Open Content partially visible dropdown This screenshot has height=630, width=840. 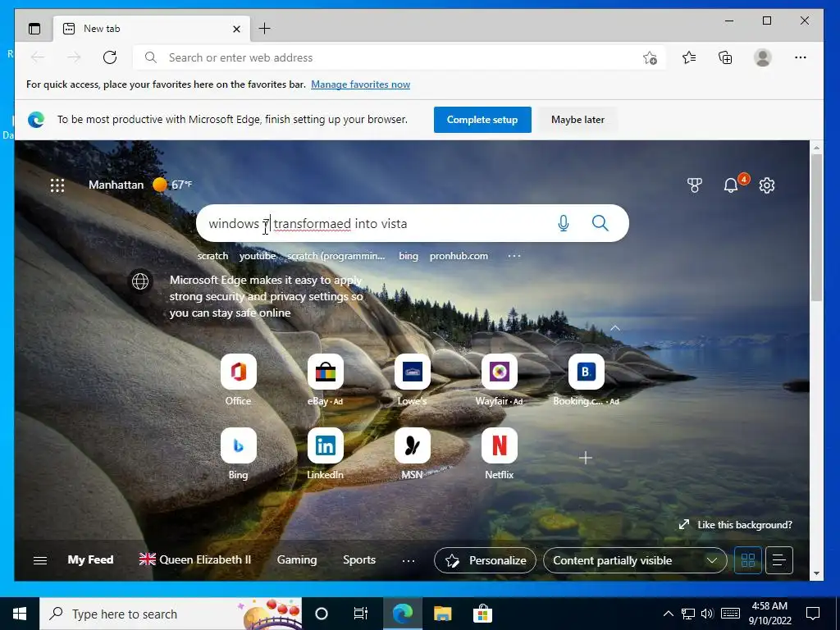pyautogui.click(x=635, y=560)
